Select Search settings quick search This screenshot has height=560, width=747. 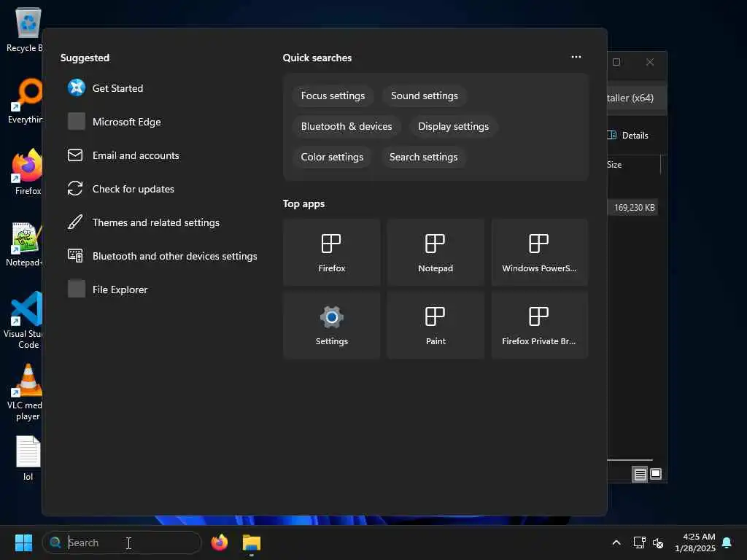[x=424, y=157]
